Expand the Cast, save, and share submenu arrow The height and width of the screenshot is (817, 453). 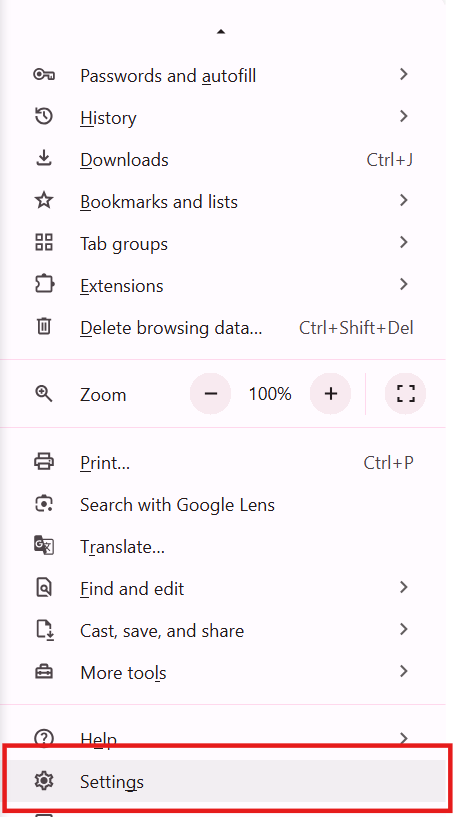[x=403, y=629]
